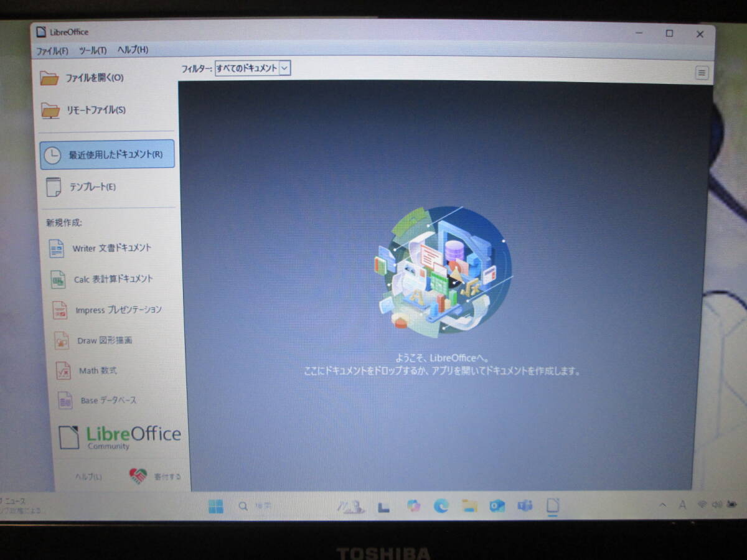This screenshot has width=747, height=560.
Task: Click ファイルを開く(O) button
Action: (82, 78)
